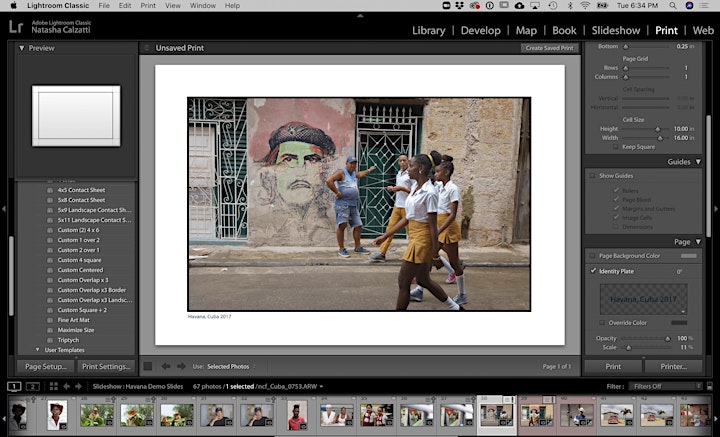Open Time Machine menu bar icon

[553, 6]
